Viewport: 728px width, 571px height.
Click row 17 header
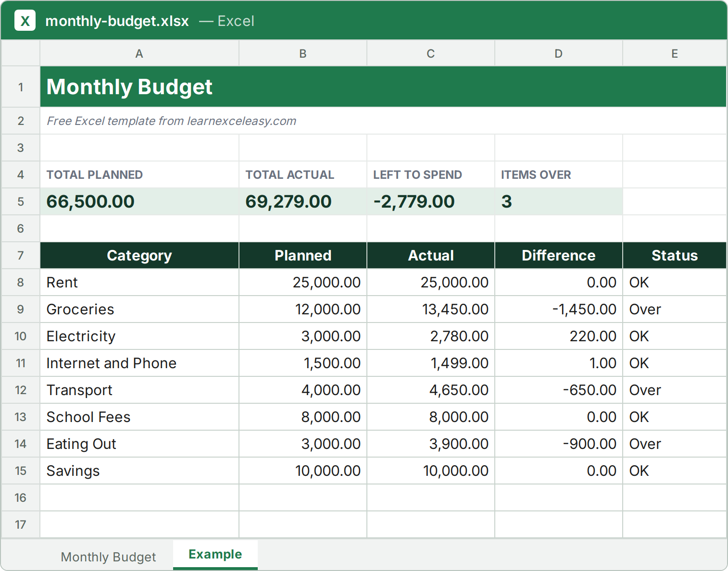(21, 524)
